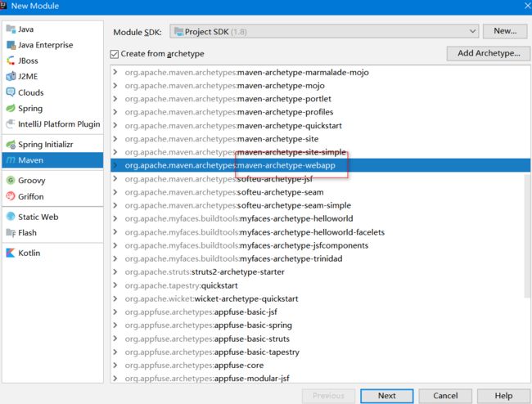
Task: Select Spring module type
Action: pyautogui.click(x=52, y=108)
